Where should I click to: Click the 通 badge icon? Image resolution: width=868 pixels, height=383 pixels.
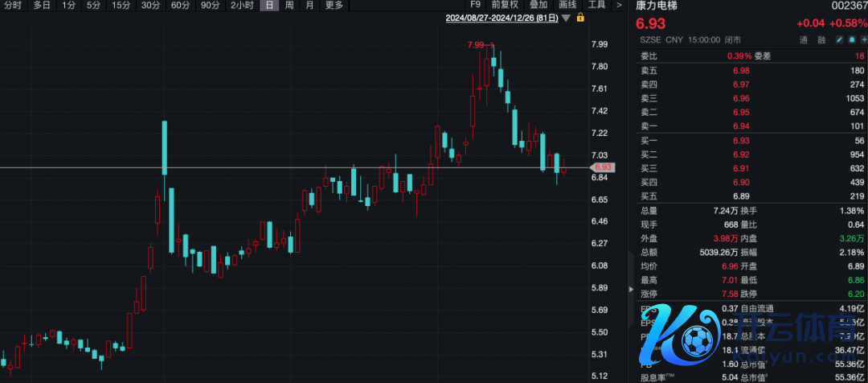[x=803, y=39]
